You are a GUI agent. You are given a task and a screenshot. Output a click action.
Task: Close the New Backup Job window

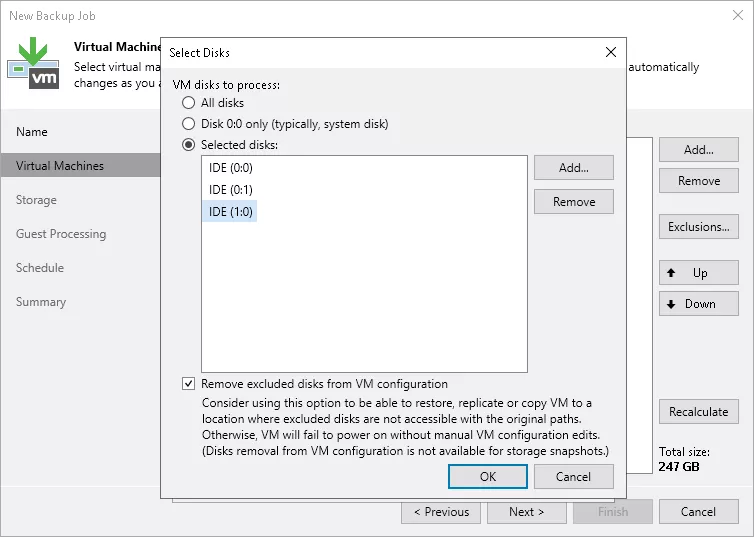(x=738, y=15)
